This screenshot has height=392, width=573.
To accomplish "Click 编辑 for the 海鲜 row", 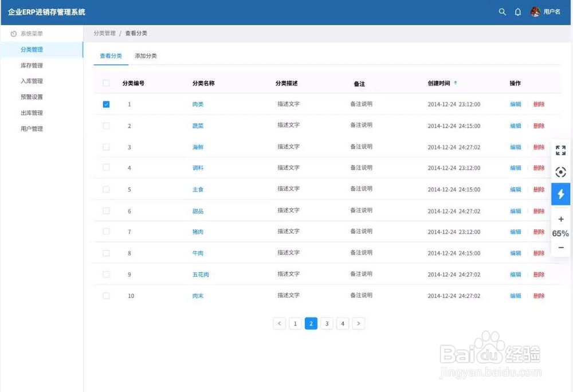I will 516,147.
